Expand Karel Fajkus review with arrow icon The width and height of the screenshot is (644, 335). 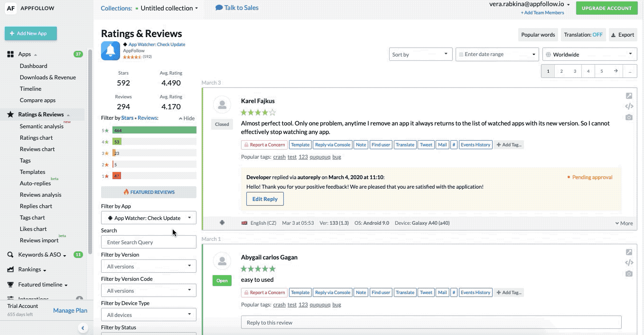(x=629, y=96)
